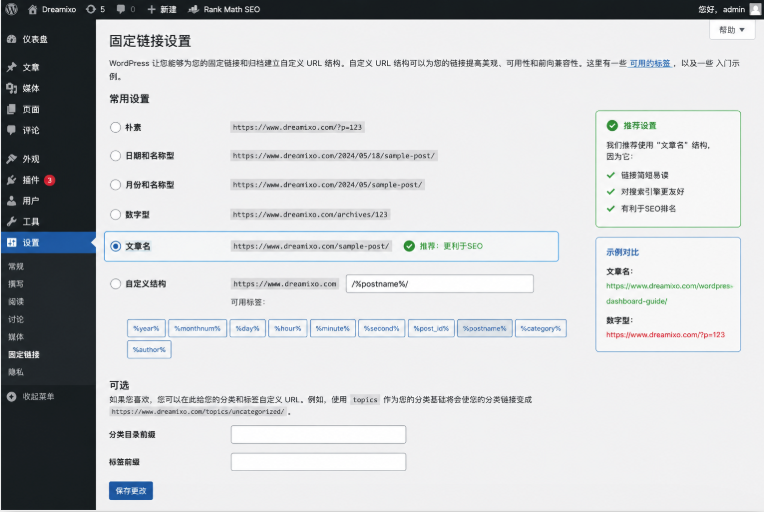The width and height of the screenshot is (764, 512).
Task: Click the 收起菜单 collapse arrow icon
Action: click(x=12, y=397)
